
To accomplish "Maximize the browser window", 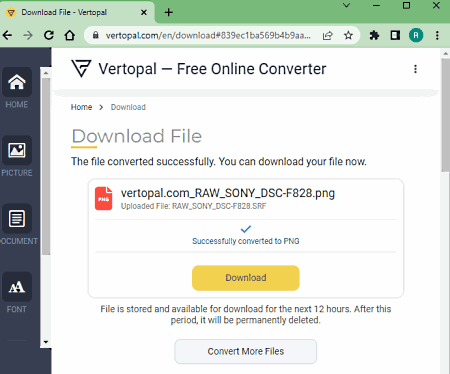I will pyautogui.click(x=406, y=6).
